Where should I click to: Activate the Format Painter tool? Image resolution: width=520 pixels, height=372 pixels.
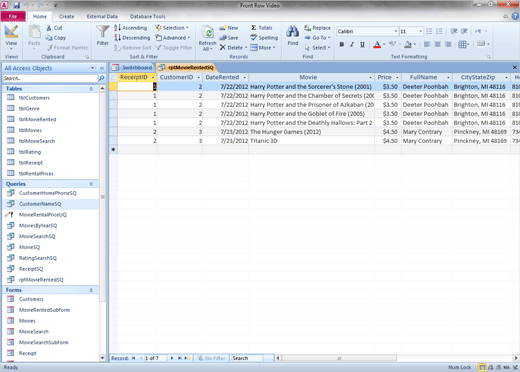click(67, 48)
